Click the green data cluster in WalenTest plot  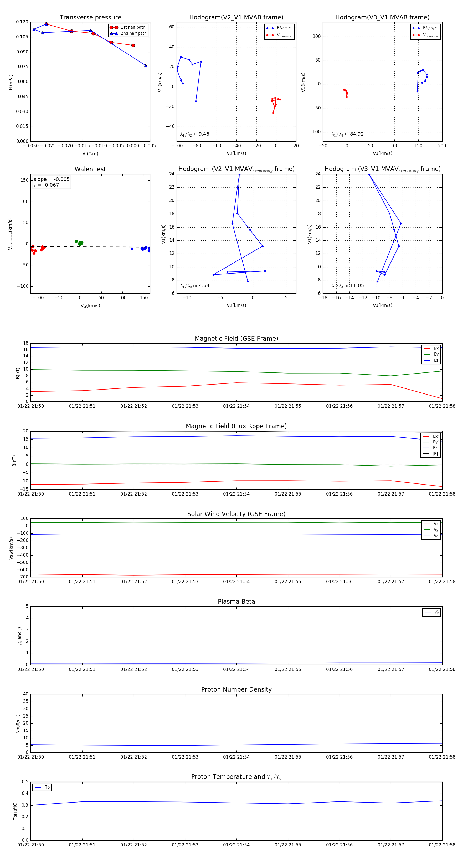80,243
